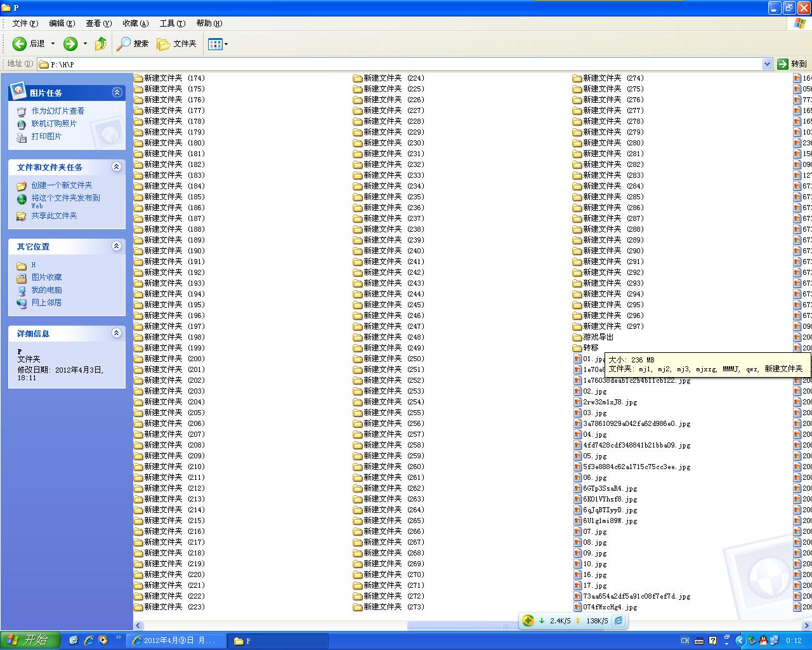
Task: Open the Back history dropdown arrow
Action: 53,44
